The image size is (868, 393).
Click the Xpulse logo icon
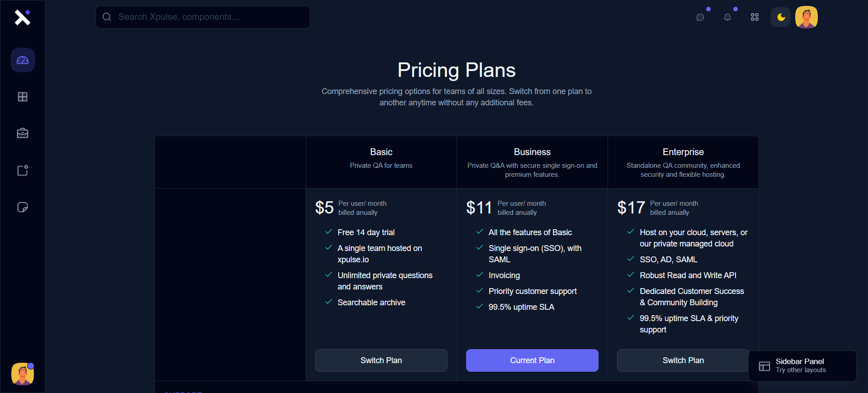tap(22, 17)
